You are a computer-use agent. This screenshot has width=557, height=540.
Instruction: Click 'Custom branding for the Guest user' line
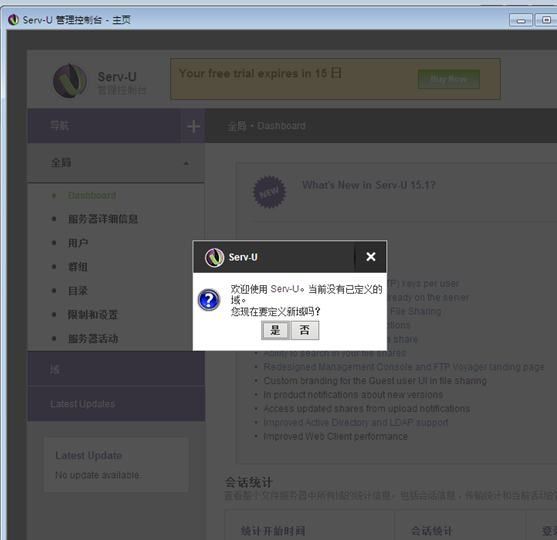[x=375, y=380]
